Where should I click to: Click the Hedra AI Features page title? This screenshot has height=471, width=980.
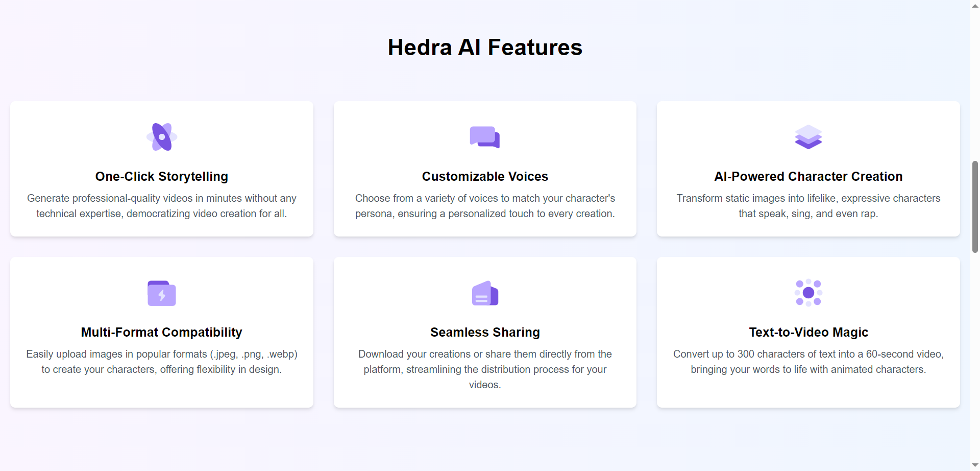485,47
